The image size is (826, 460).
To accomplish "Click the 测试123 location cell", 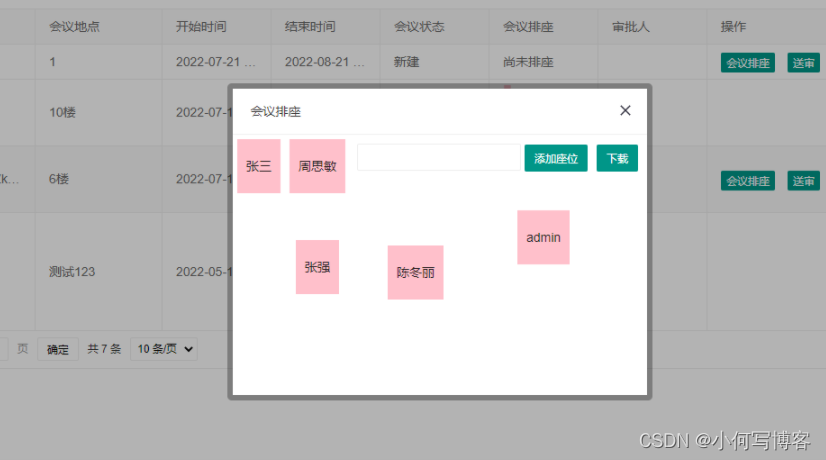I will [72, 272].
